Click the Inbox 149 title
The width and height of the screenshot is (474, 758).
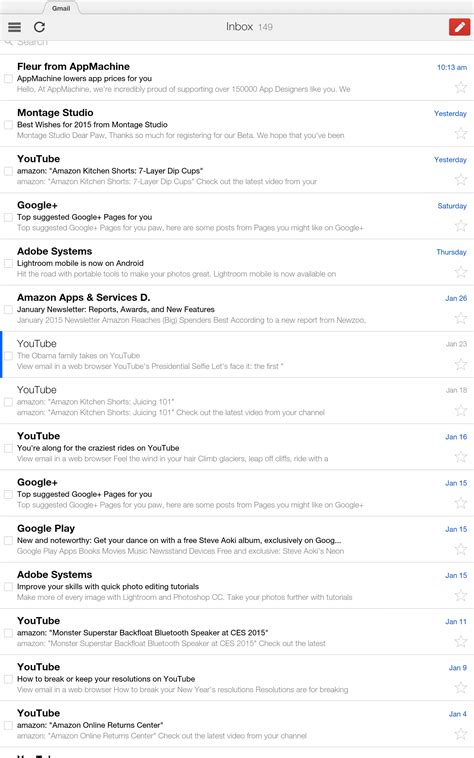tap(249, 27)
